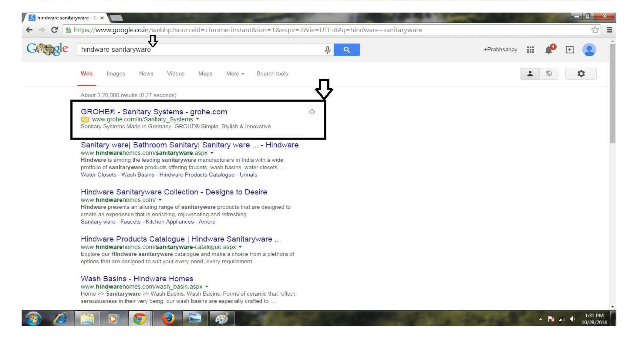Expand dropdown next to grohe.com ad URL

click(x=197, y=119)
